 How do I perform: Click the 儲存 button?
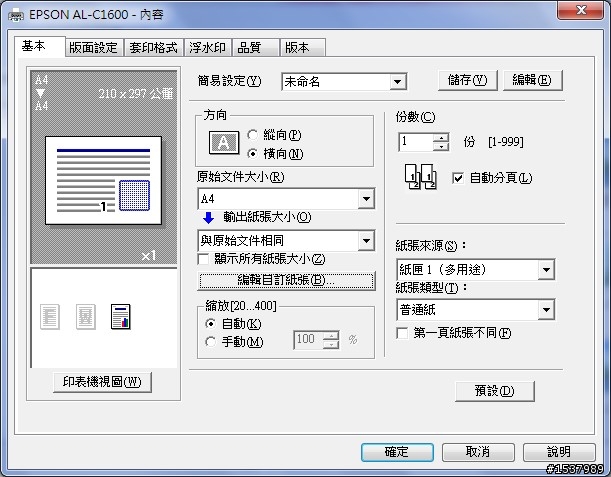point(468,80)
